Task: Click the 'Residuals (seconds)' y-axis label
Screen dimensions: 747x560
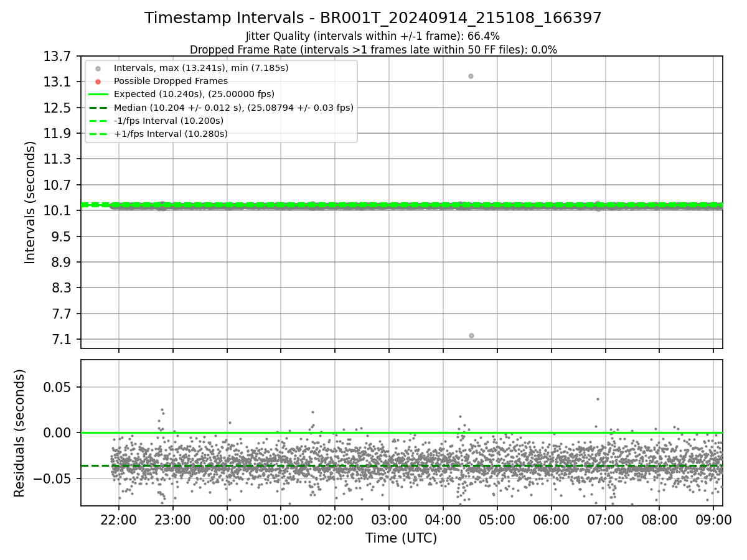Action: 20,433
